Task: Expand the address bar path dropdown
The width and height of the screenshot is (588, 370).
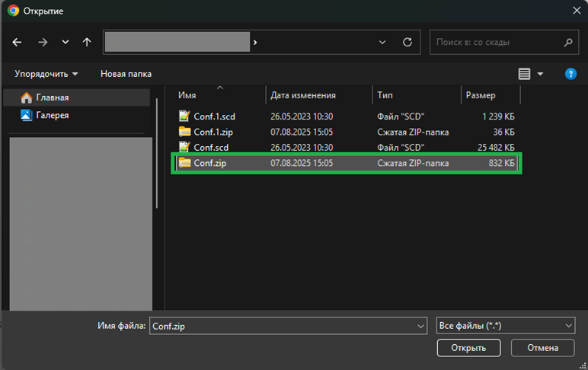Action: (382, 42)
